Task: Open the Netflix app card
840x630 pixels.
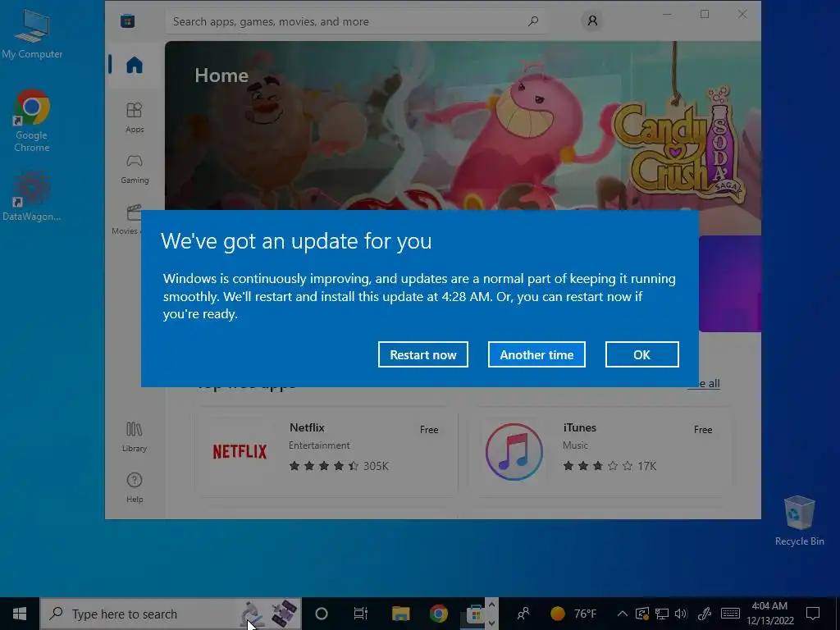Action: click(x=326, y=452)
